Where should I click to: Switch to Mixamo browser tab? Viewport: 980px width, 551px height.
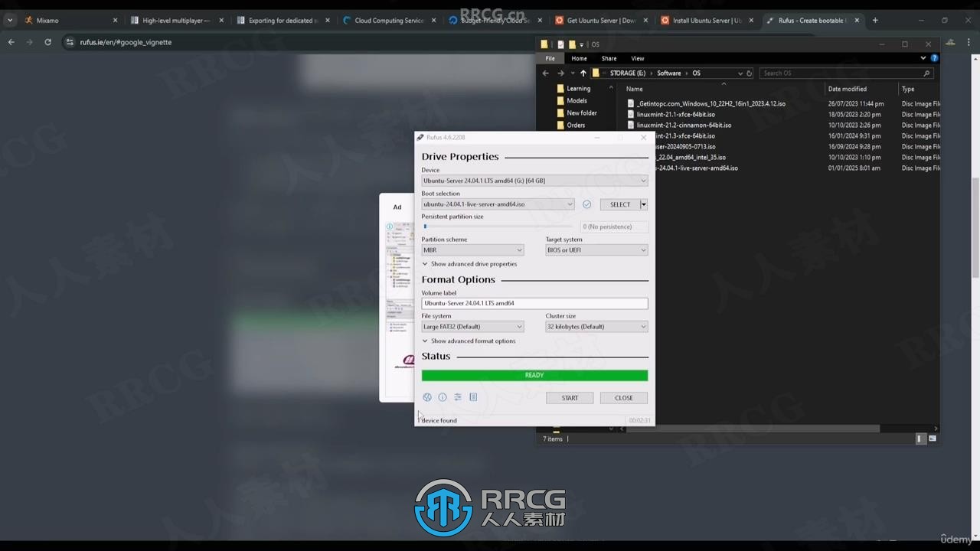tap(70, 21)
